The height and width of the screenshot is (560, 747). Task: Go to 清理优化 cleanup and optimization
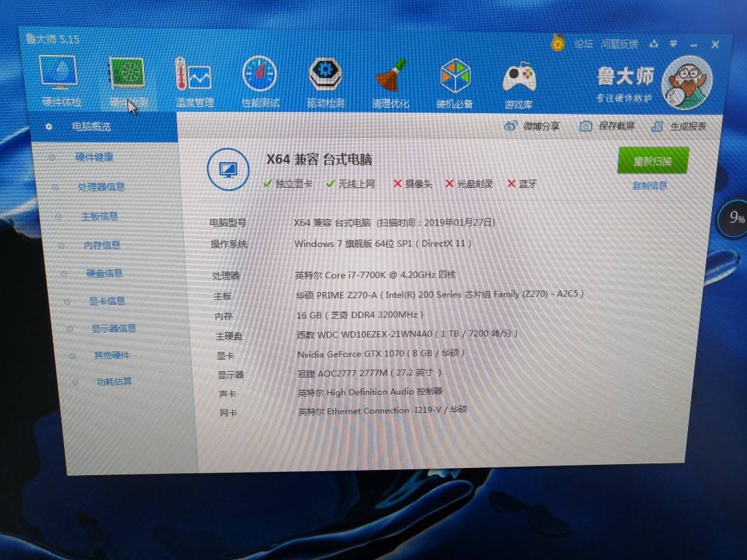click(x=390, y=84)
